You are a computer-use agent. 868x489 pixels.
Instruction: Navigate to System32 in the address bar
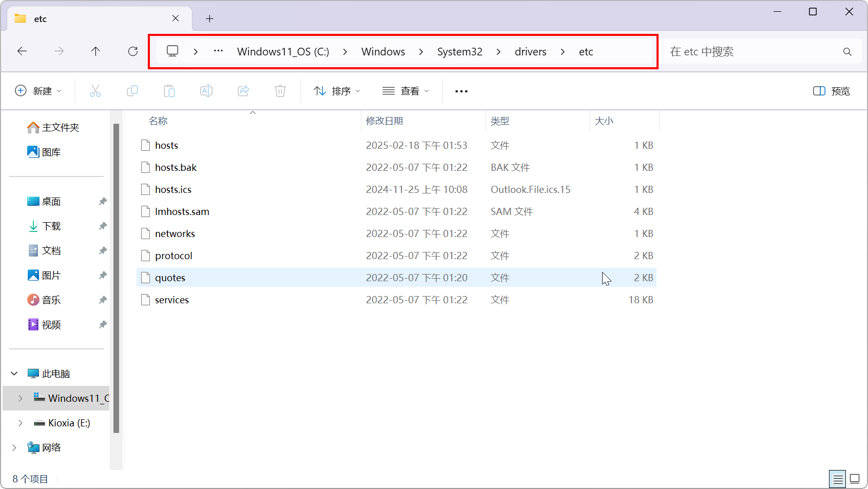tap(460, 52)
